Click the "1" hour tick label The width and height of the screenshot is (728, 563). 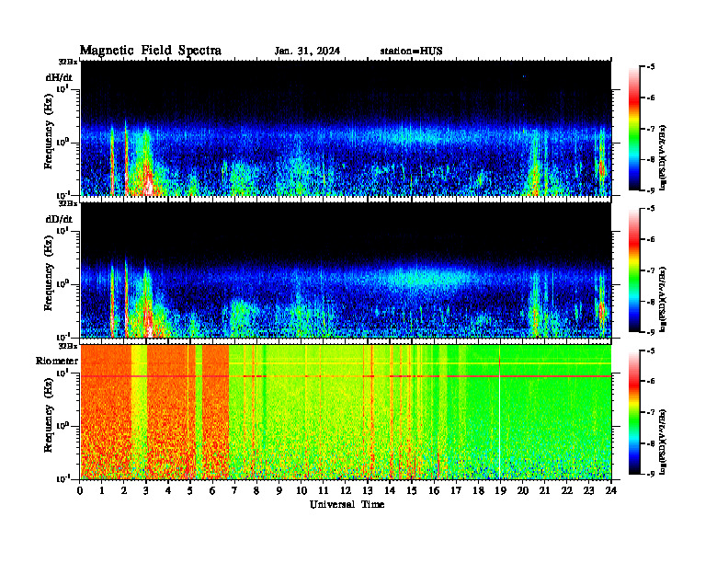102,490
